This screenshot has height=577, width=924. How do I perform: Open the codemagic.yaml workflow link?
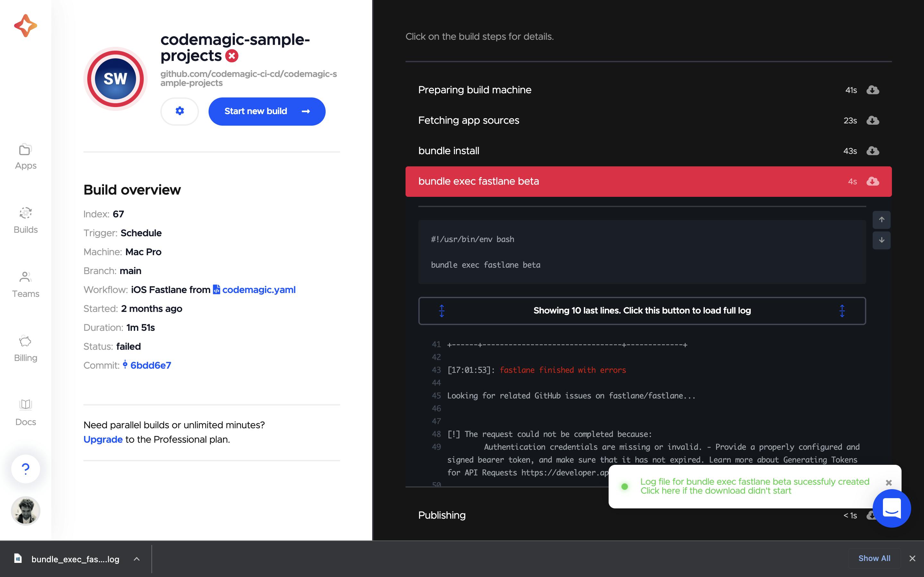[259, 290]
